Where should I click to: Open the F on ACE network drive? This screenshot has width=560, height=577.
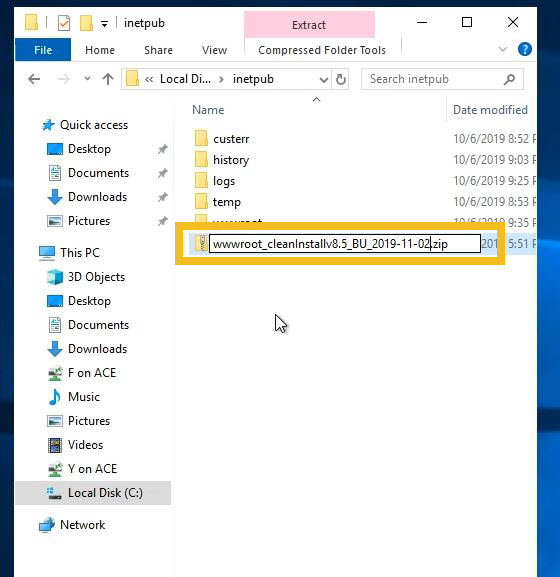click(92, 373)
